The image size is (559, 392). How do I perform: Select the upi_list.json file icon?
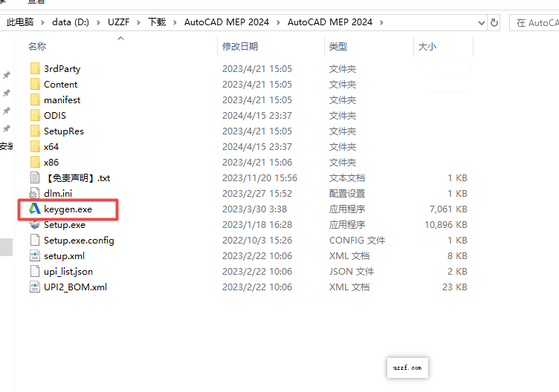click(35, 271)
